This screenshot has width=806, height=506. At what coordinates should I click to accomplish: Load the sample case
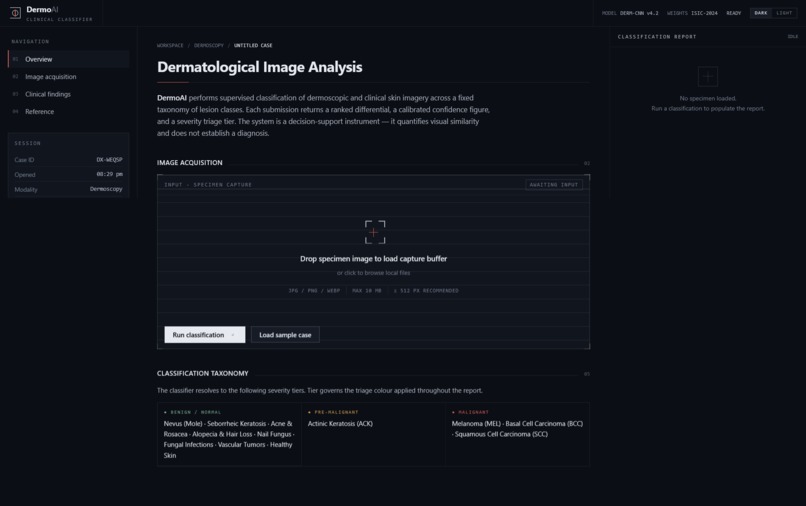(285, 335)
